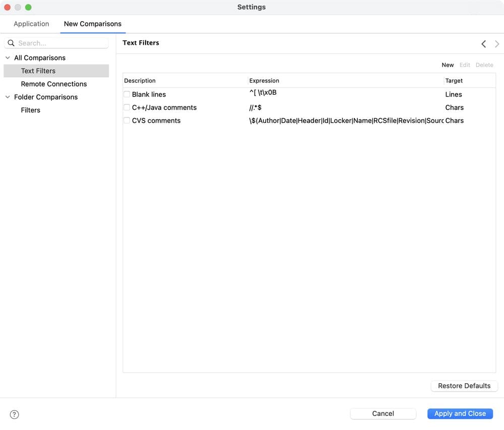Click Chars target in CVS comments row
Screen dimensions: 504x430
pos(454,121)
